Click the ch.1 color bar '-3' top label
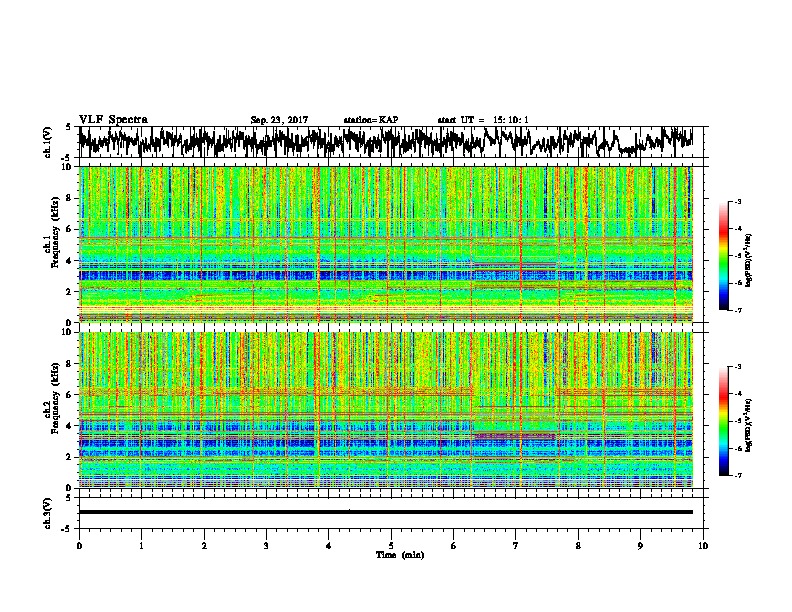Screen dimensions: 792x612 coord(738,201)
